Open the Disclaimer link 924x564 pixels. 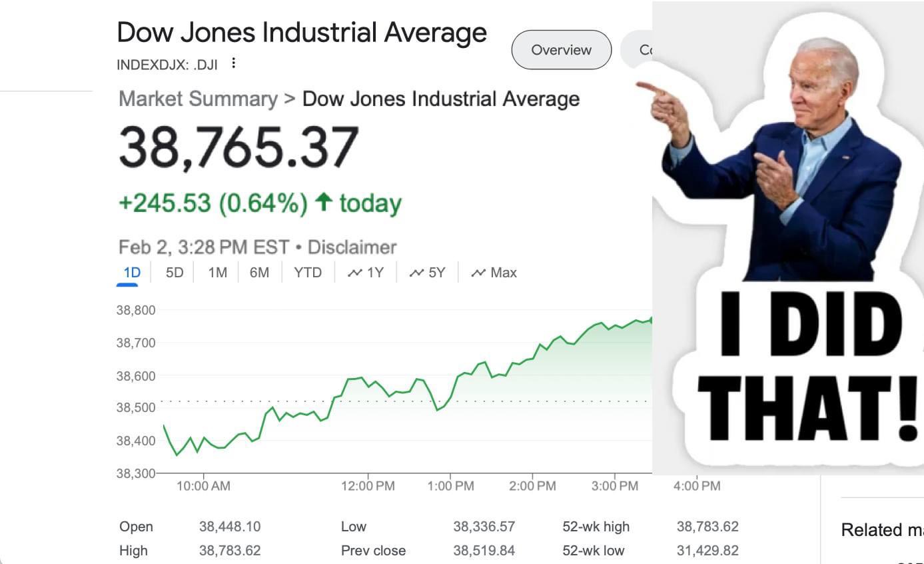(352, 247)
